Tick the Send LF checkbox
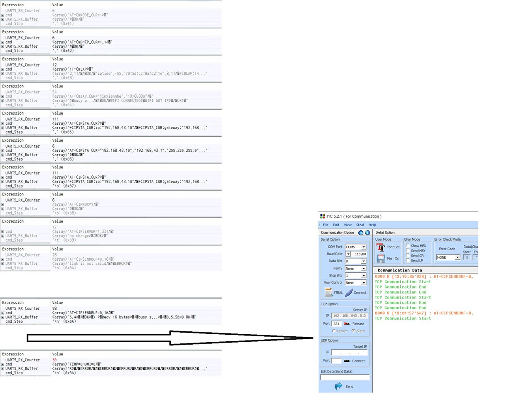Viewport: 532px width, 417px height. (x=408, y=261)
